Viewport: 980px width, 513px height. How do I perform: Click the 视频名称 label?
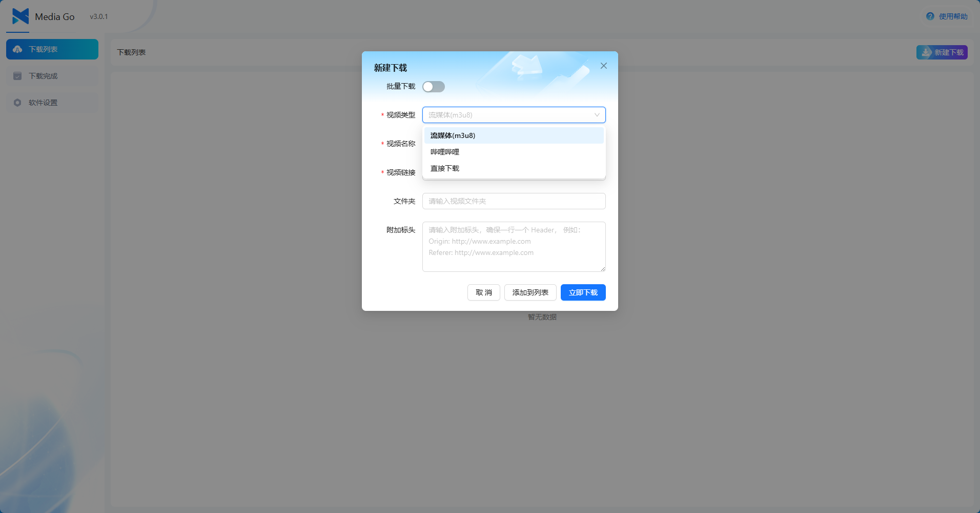pos(401,144)
